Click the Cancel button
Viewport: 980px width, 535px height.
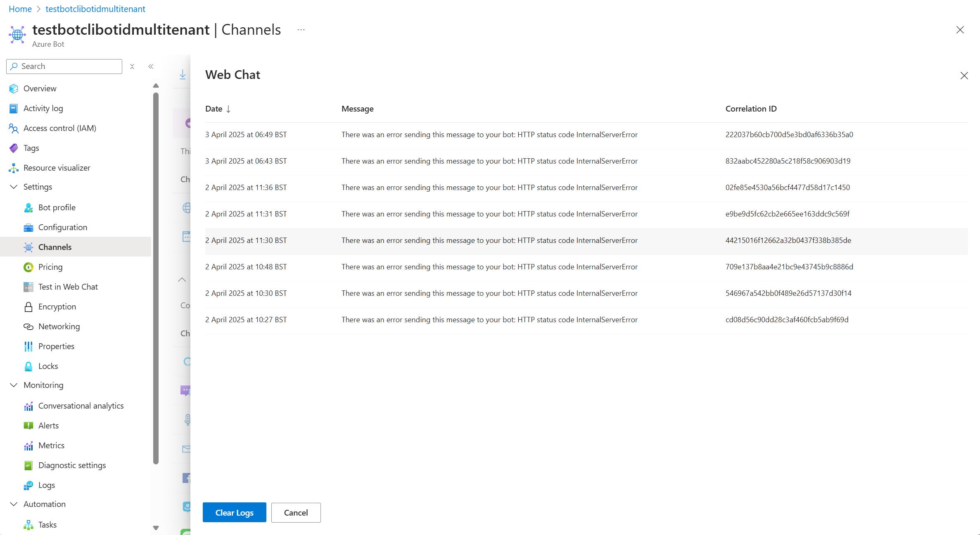tap(296, 512)
